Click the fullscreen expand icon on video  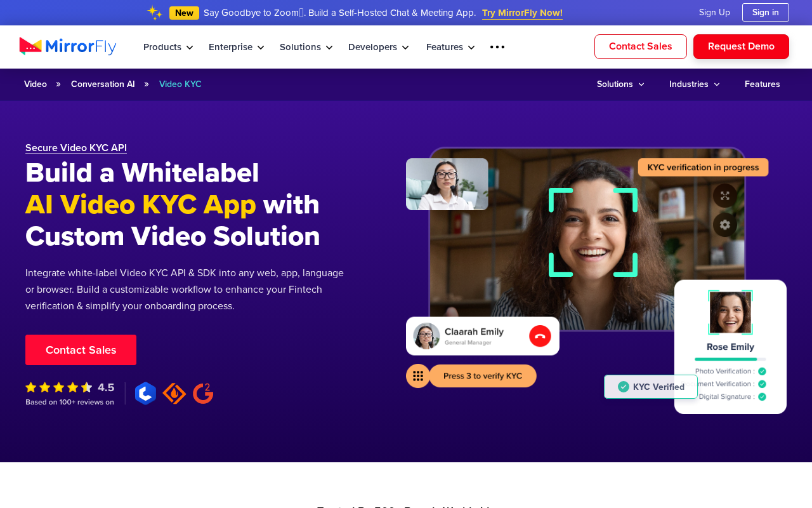click(724, 196)
